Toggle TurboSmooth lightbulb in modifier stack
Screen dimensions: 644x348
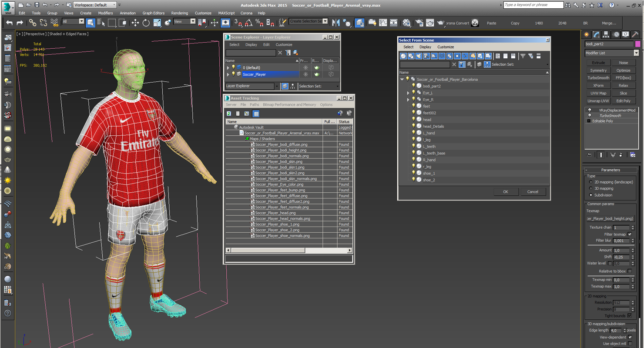(x=590, y=116)
